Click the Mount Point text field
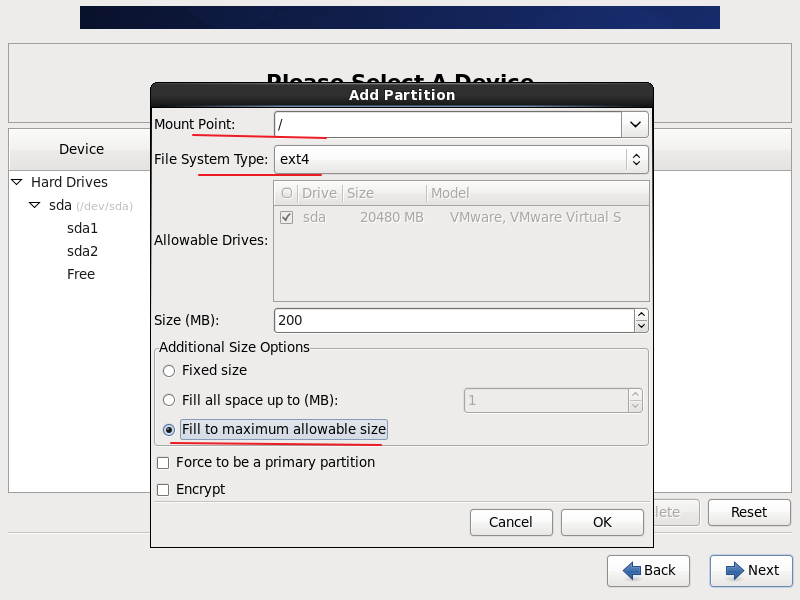 [x=448, y=124]
